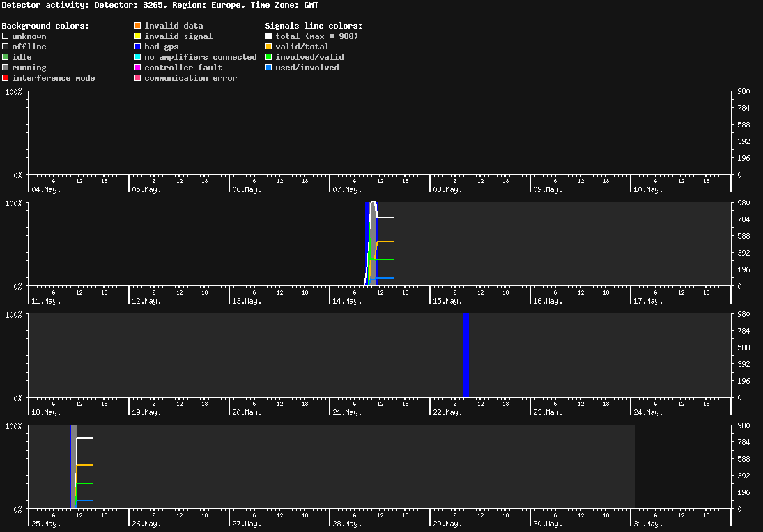
Task: Click the white 'total (max = 980)' swatch
Action: point(268,36)
